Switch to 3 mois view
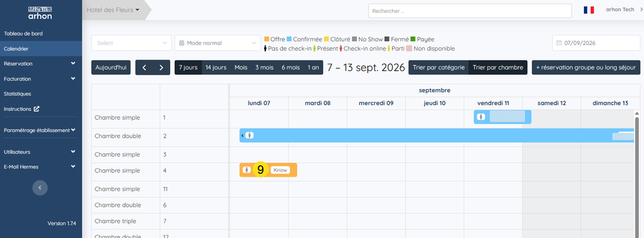This screenshot has width=644, height=238. pyautogui.click(x=264, y=68)
